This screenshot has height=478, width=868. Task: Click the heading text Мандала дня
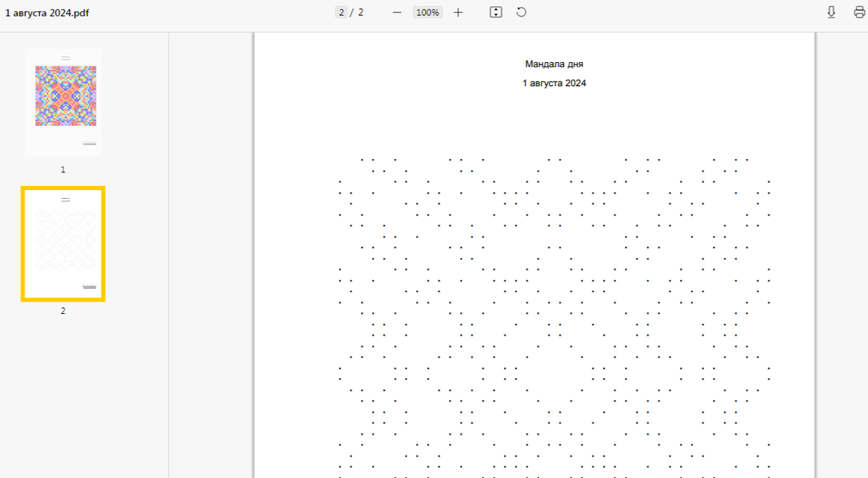[554, 64]
